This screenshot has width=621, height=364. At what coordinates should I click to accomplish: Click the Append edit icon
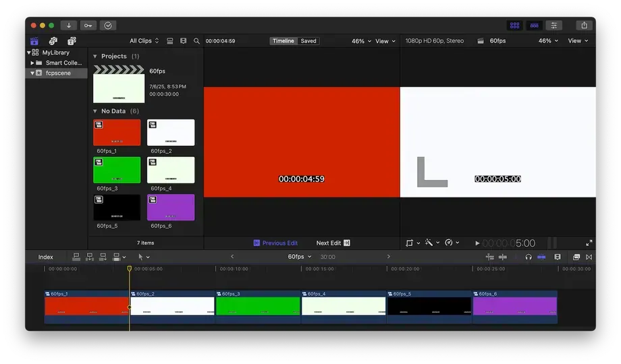tap(103, 257)
